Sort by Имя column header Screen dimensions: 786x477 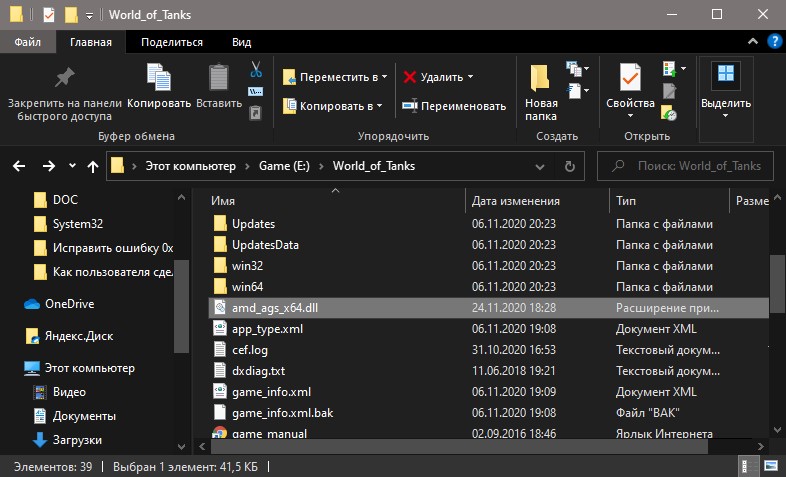click(x=336, y=201)
